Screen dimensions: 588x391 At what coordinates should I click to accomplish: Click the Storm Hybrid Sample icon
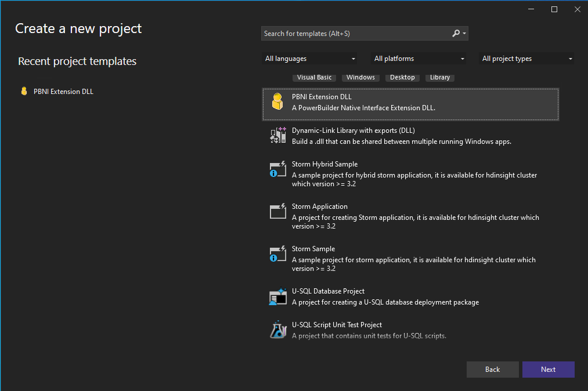point(278,169)
